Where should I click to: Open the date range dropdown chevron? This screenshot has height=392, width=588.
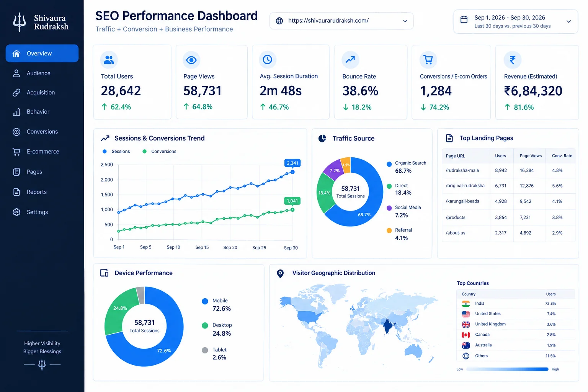(x=569, y=21)
